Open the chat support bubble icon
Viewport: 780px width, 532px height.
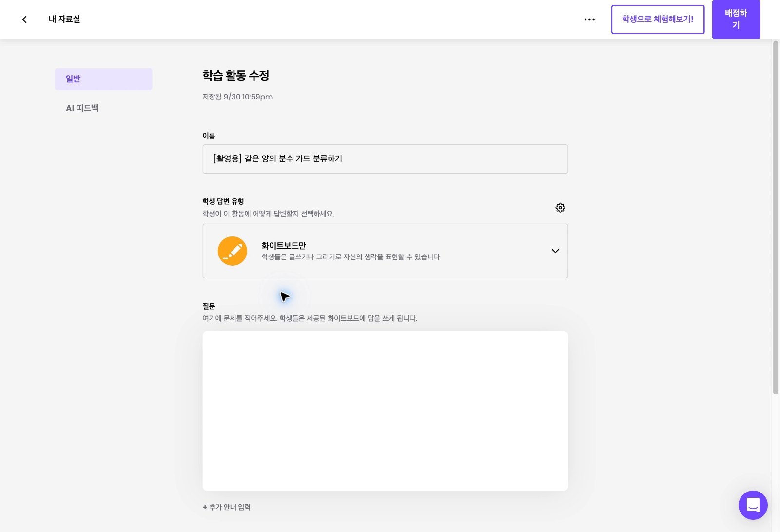[753, 505]
